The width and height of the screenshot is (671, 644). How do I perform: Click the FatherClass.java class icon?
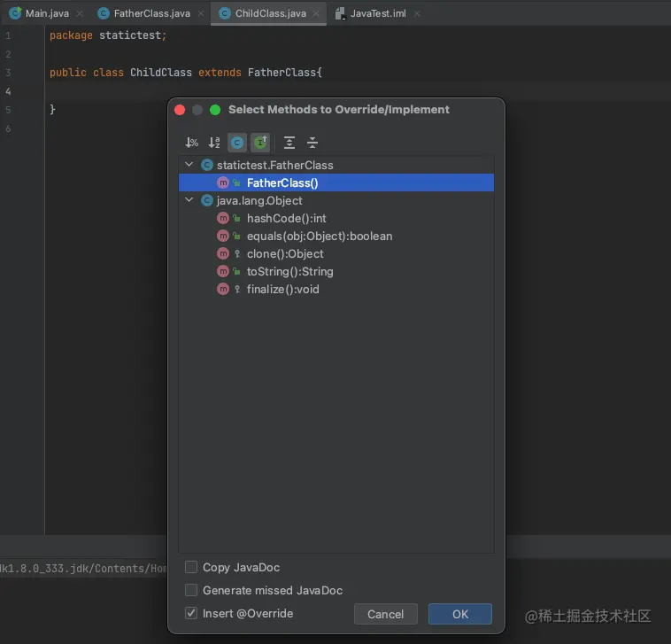tap(104, 13)
